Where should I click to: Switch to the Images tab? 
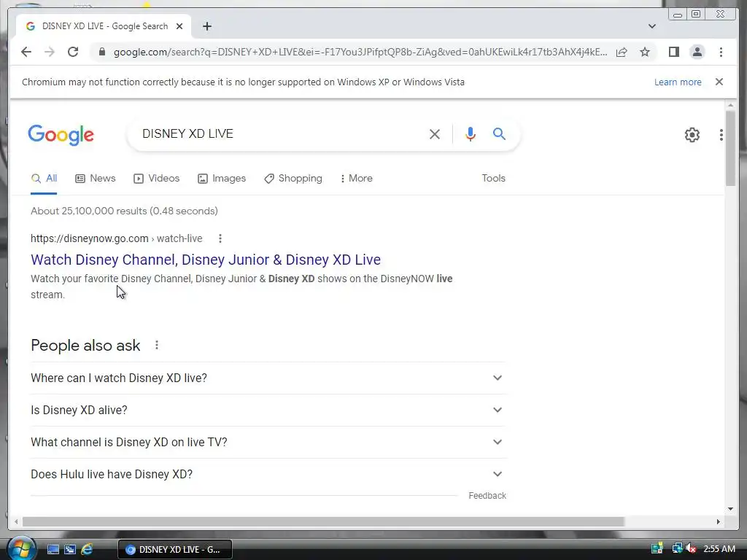[222, 178]
